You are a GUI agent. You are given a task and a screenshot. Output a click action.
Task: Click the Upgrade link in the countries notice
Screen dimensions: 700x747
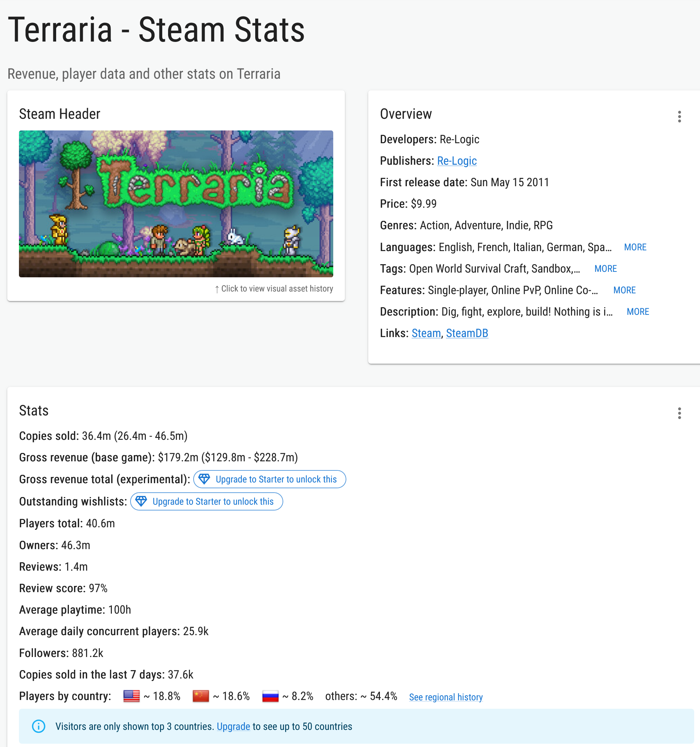pos(233,726)
